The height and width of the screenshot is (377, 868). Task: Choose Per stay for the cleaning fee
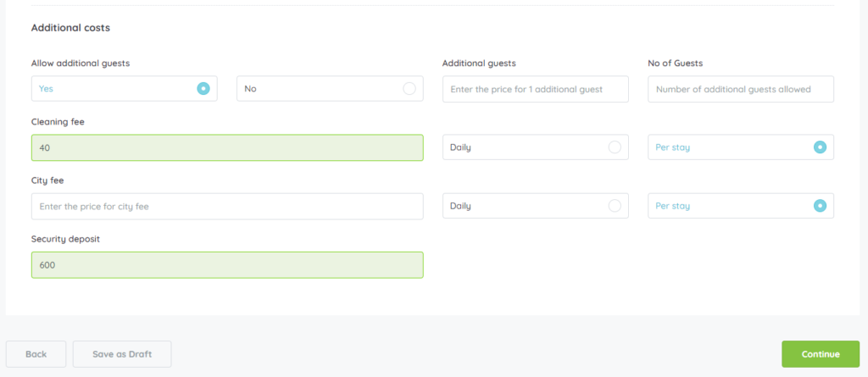[x=820, y=147]
